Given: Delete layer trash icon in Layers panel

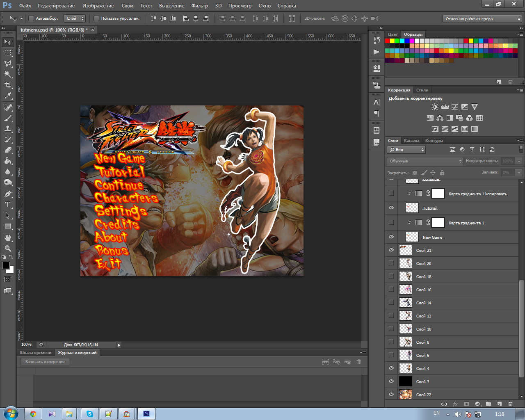Looking at the screenshot, I should [510, 404].
